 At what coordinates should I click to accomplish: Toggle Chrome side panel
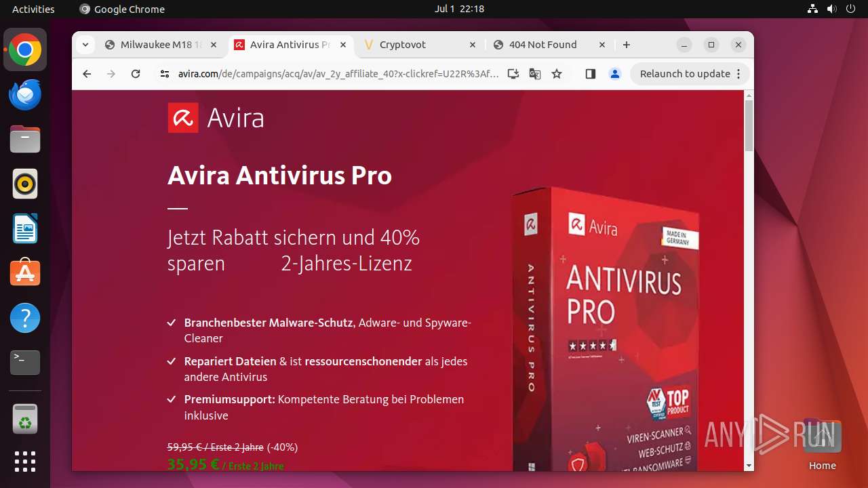point(590,74)
